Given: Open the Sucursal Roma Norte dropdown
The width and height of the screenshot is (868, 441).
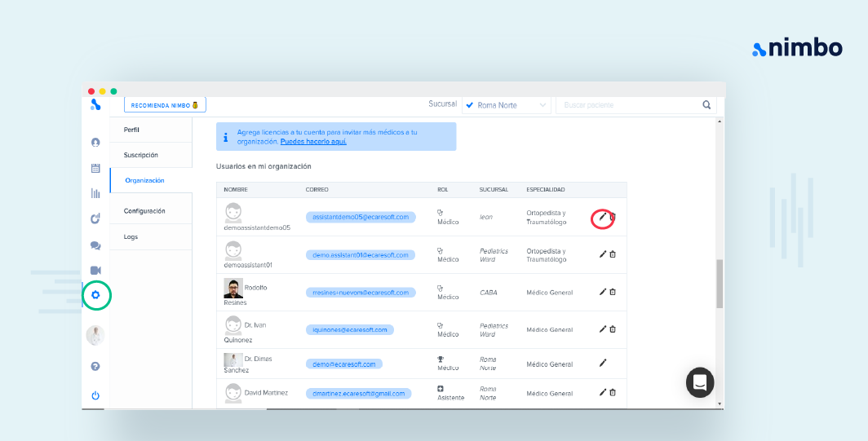Looking at the screenshot, I should click(506, 104).
